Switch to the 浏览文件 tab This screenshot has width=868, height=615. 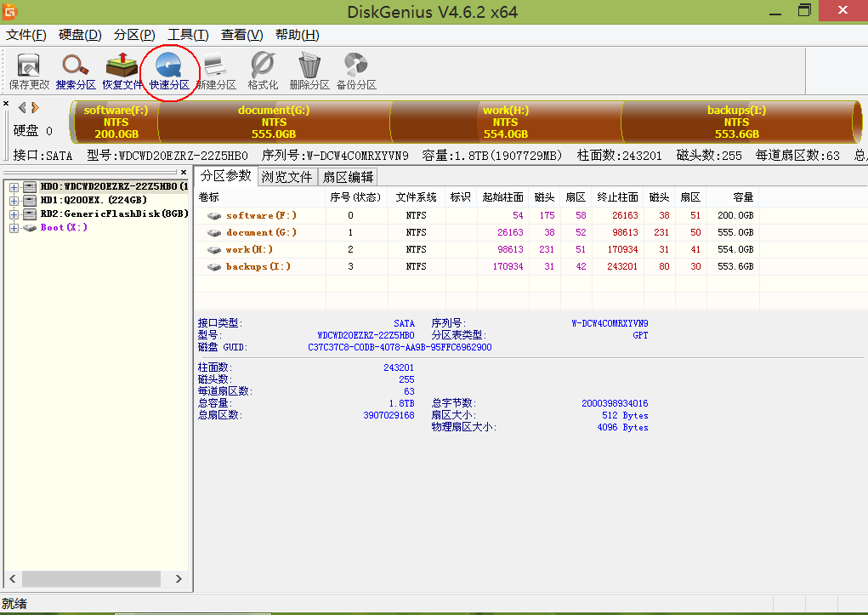point(286,177)
